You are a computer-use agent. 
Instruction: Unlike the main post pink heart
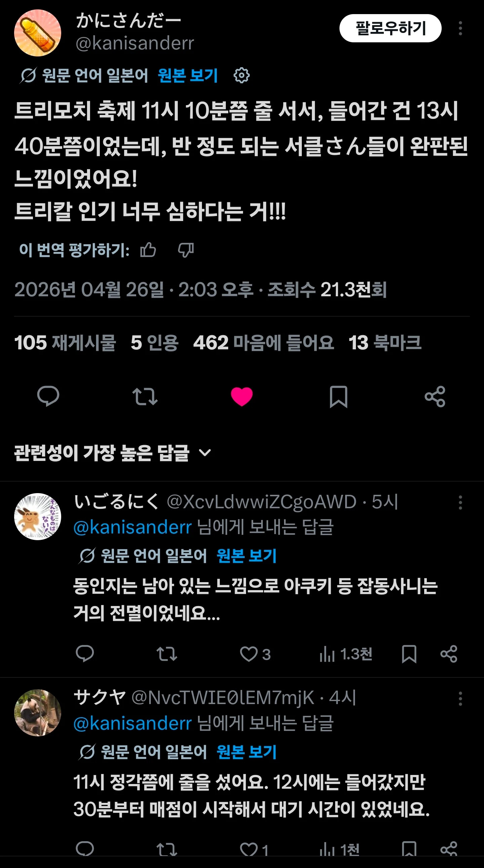[x=242, y=396]
